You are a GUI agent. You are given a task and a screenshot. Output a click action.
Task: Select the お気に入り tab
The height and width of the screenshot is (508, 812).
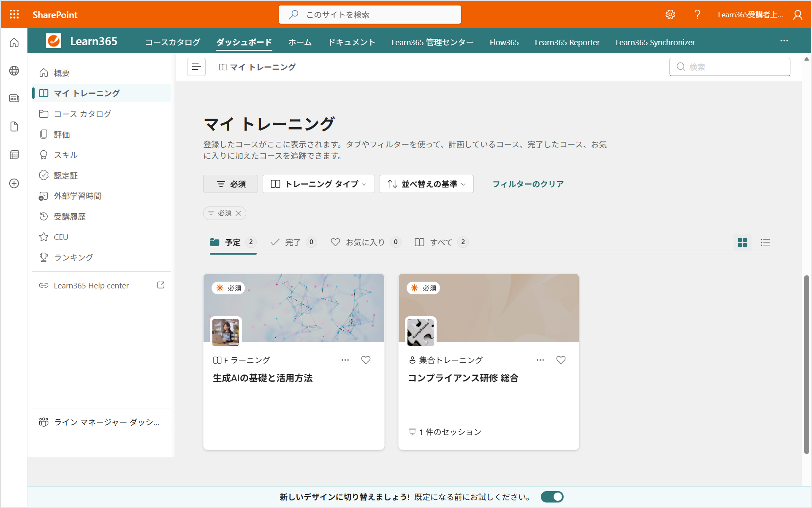366,242
